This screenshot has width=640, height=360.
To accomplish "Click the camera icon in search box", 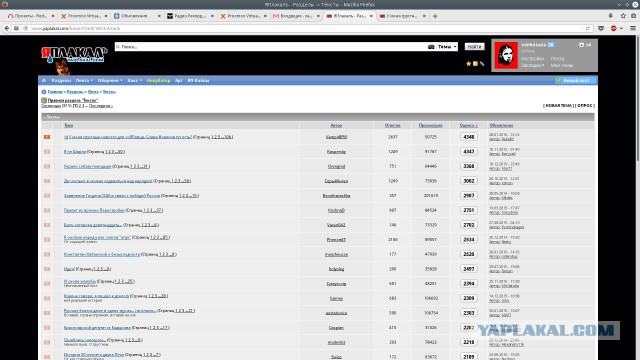I will tap(431, 47).
